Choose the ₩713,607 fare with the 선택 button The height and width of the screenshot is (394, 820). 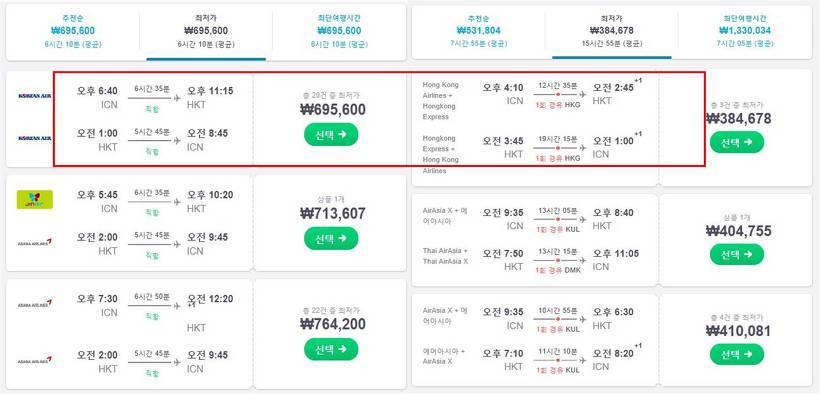[331, 239]
